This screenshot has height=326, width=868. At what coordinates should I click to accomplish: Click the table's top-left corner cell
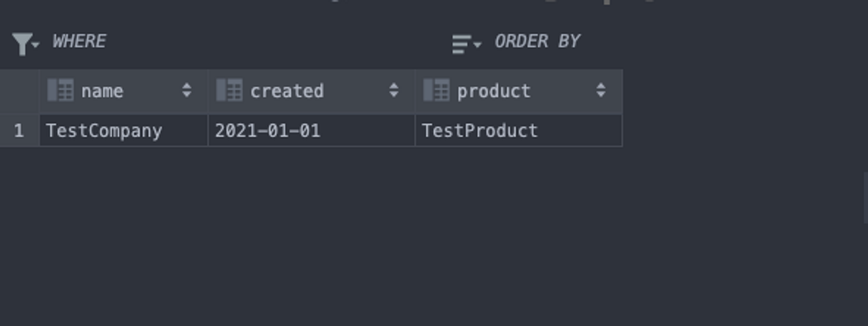19,91
